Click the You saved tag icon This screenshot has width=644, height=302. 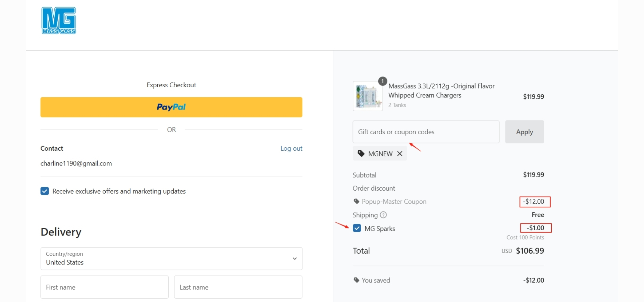click(x=356, y=280)
